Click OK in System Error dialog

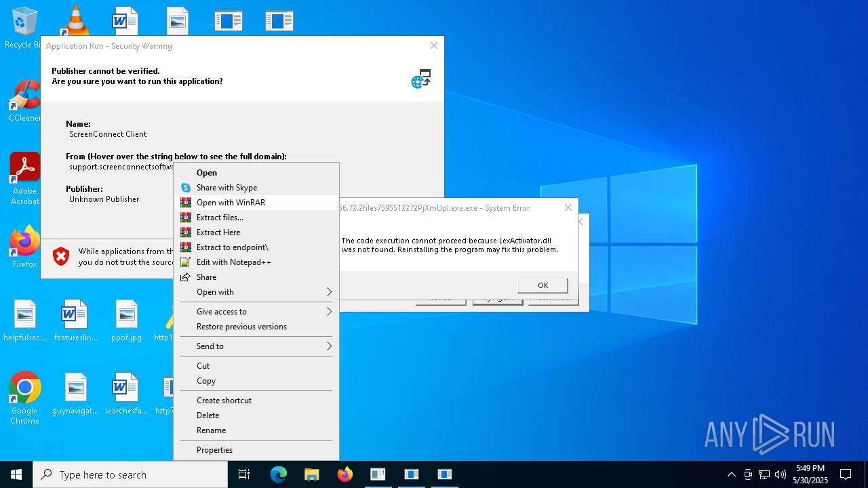pyautogui.click(x=542, y=285)
